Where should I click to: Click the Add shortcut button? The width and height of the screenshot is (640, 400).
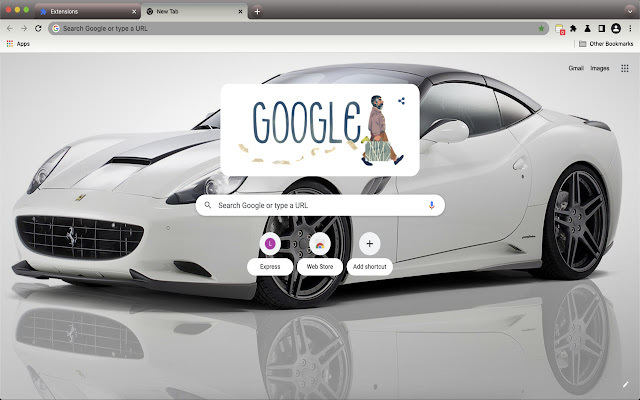[369, 253]
